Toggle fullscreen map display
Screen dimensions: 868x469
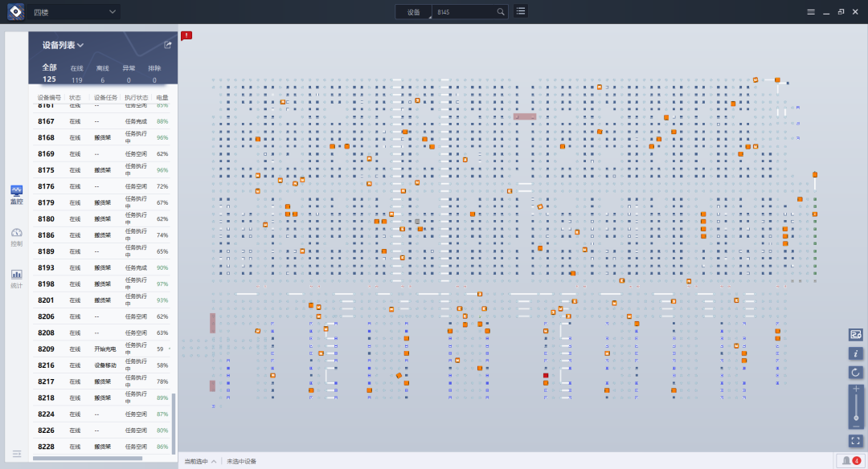click(856, 441)
